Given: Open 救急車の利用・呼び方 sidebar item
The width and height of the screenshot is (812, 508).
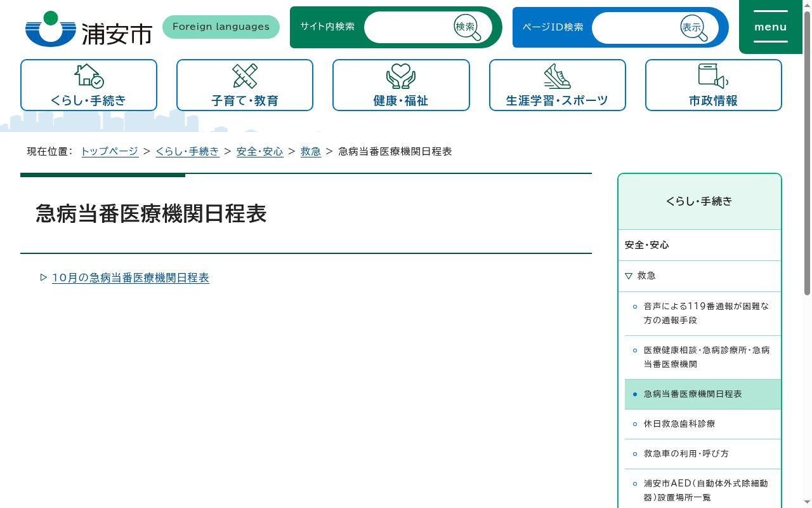Looking at the screenshot, I should pos(703,454).
